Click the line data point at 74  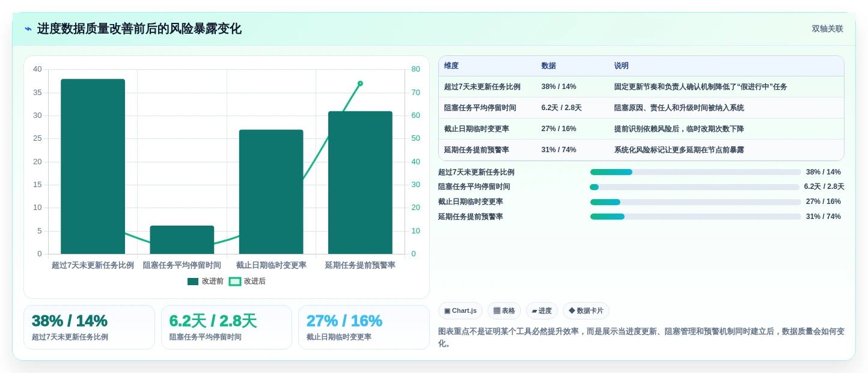(360, 84)
